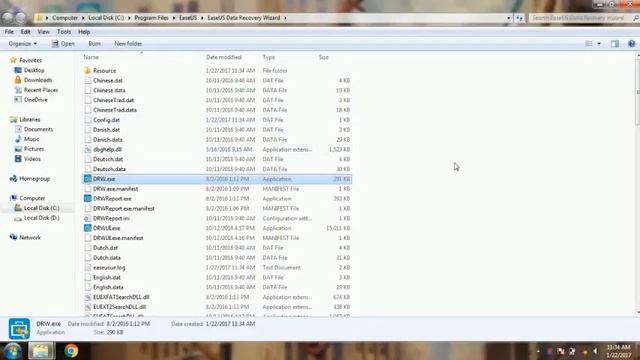Open Google Chrome from the taskbar
This screenshot has height=360, width=640.
[71, 351]
